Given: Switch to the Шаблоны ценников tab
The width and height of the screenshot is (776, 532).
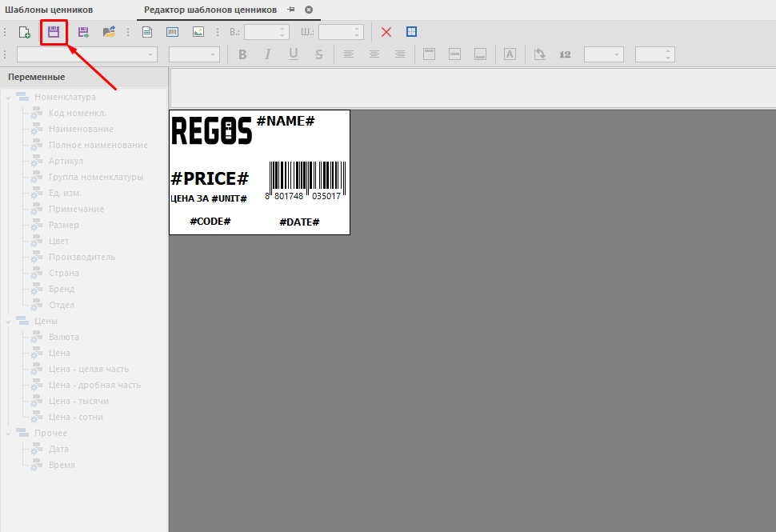Looking at the screenshot, I should [x=49, y=10].
